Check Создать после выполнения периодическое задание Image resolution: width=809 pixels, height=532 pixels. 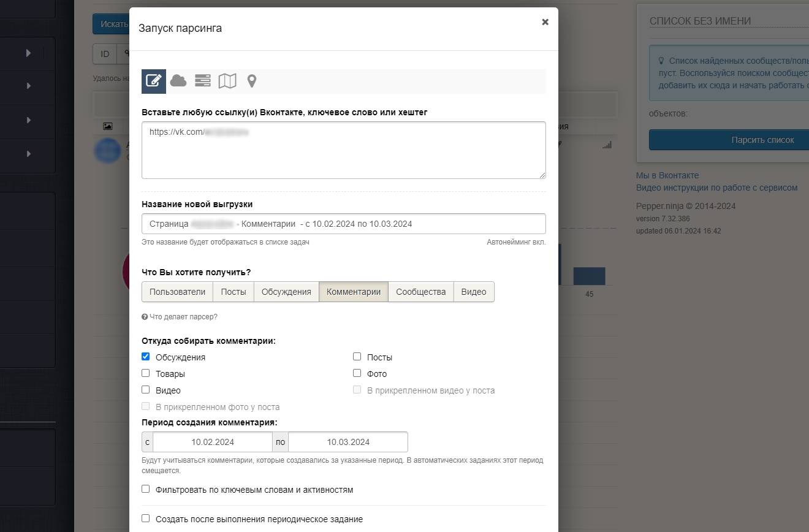[146, 519]
